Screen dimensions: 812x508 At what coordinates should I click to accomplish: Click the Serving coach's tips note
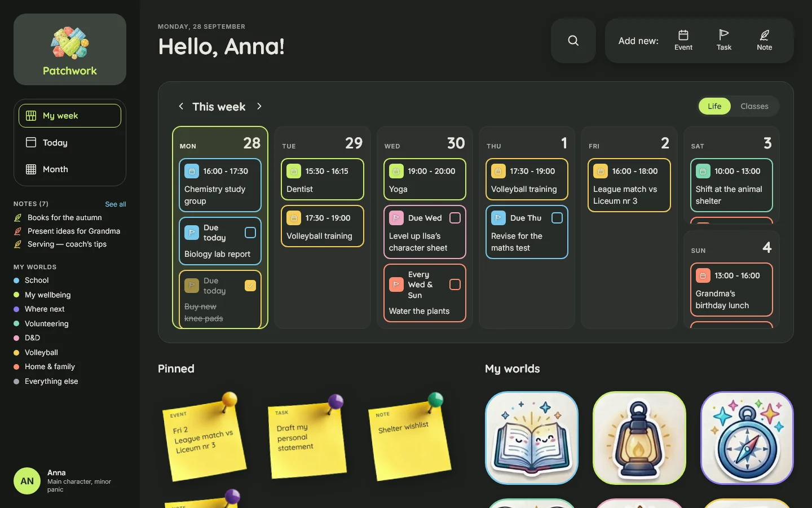pyautogui.click(x=60, y=244)
